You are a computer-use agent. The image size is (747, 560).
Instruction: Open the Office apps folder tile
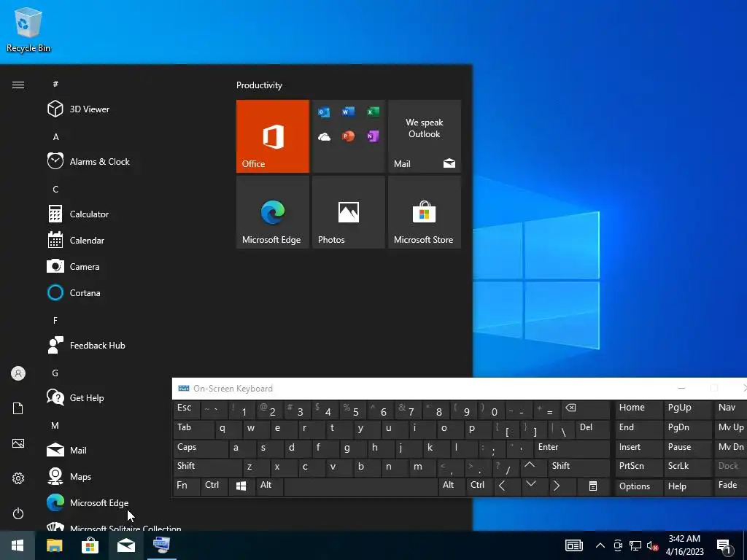tap(348, 136)
